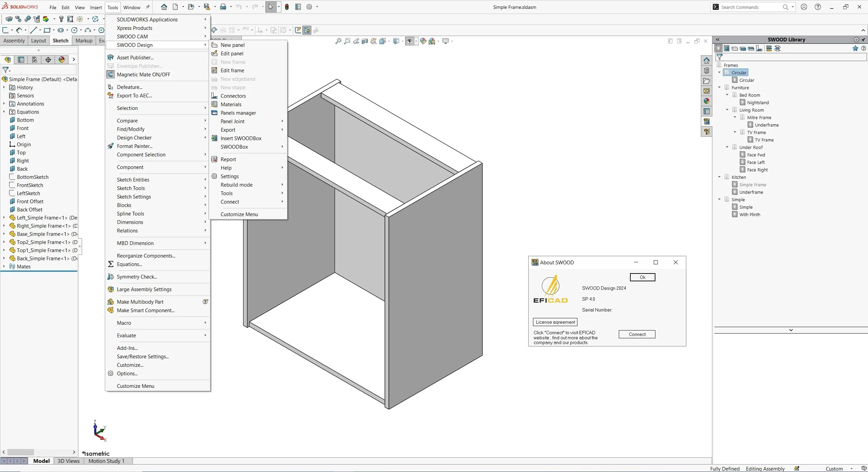Open the DimXpertManager tab icon
868x472 pixels.
click(48, 60)
